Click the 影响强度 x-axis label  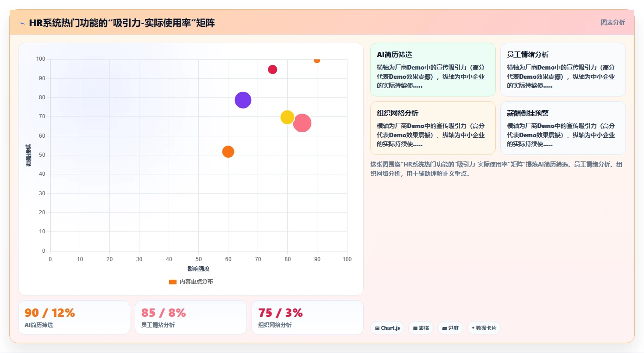click(198, 269)
